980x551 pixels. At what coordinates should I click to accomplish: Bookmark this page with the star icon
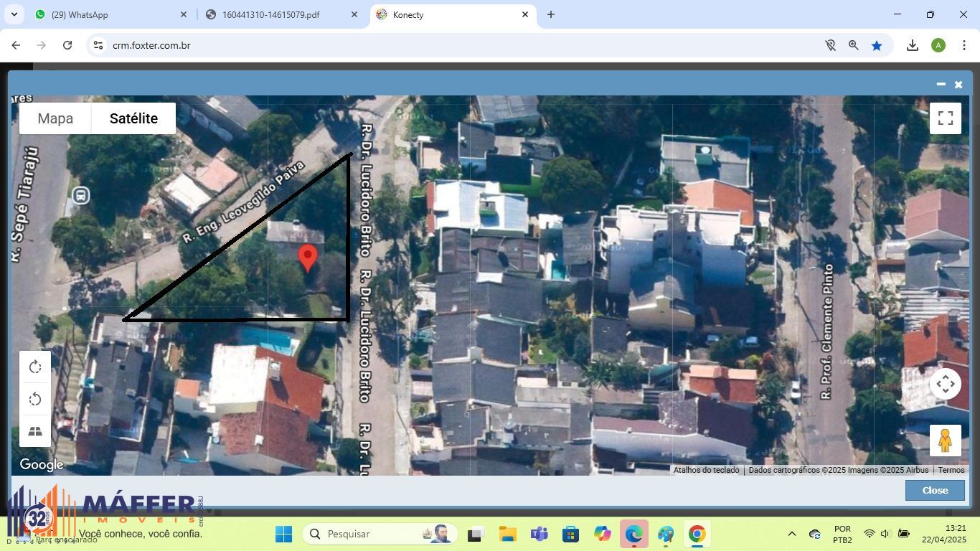click(877, 45)
